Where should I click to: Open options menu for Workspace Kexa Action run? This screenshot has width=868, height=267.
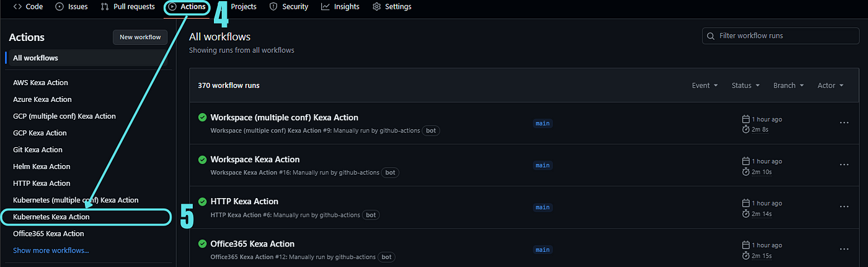844,165
